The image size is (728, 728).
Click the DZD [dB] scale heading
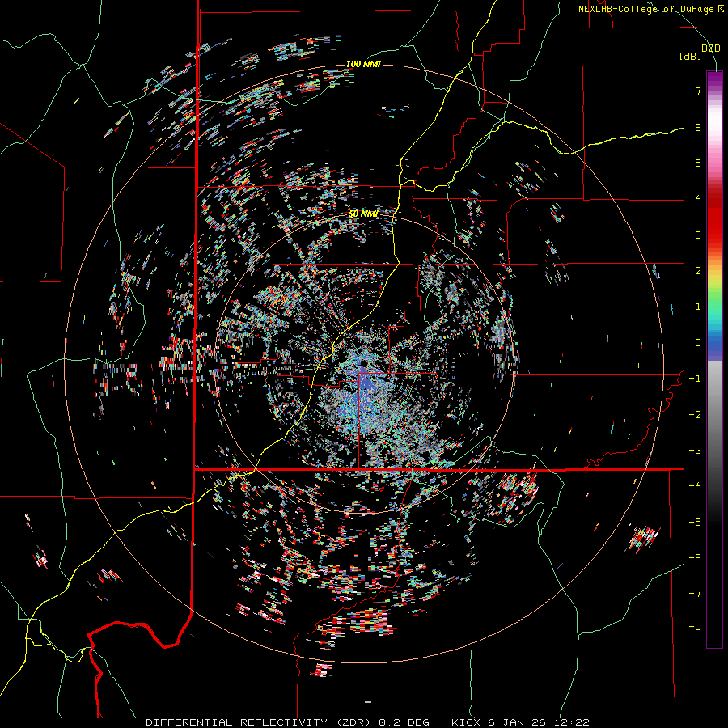[x=700, y=52]
